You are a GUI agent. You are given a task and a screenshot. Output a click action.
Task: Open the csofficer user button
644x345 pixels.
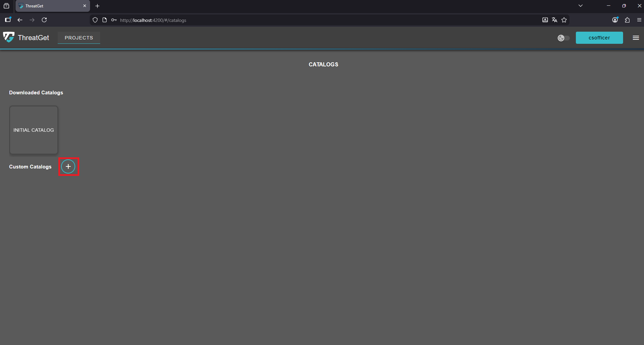coord(599,38)
